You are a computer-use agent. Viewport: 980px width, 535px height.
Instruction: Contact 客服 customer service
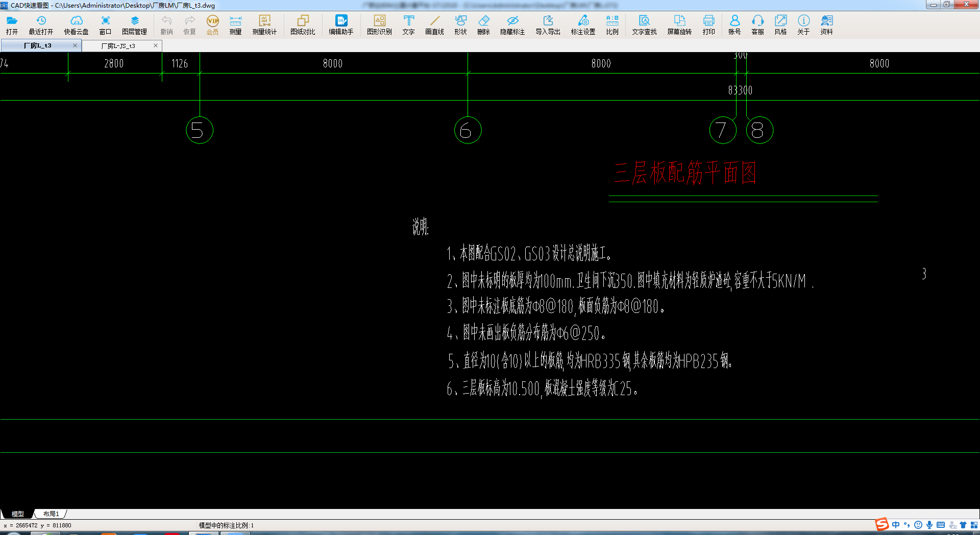(757, 25)
